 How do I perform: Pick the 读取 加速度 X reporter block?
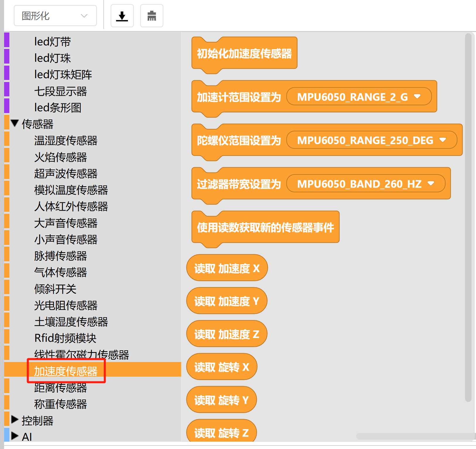coord(227,268)
